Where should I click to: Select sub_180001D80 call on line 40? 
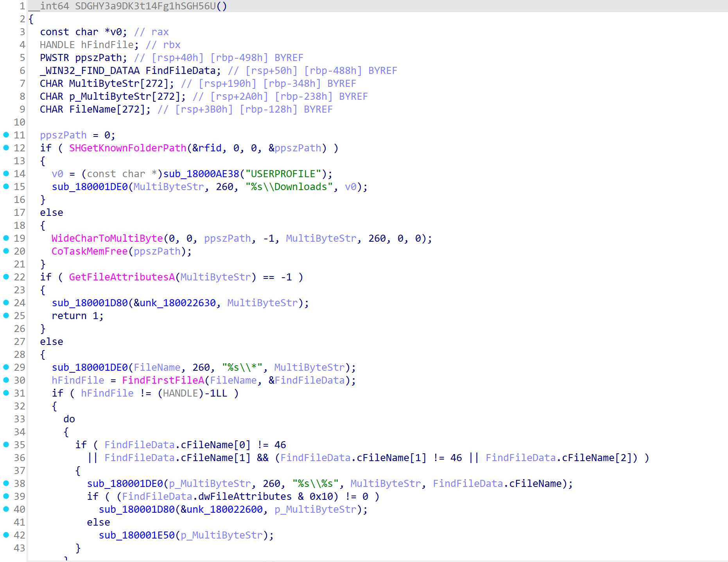click(137, 510)
